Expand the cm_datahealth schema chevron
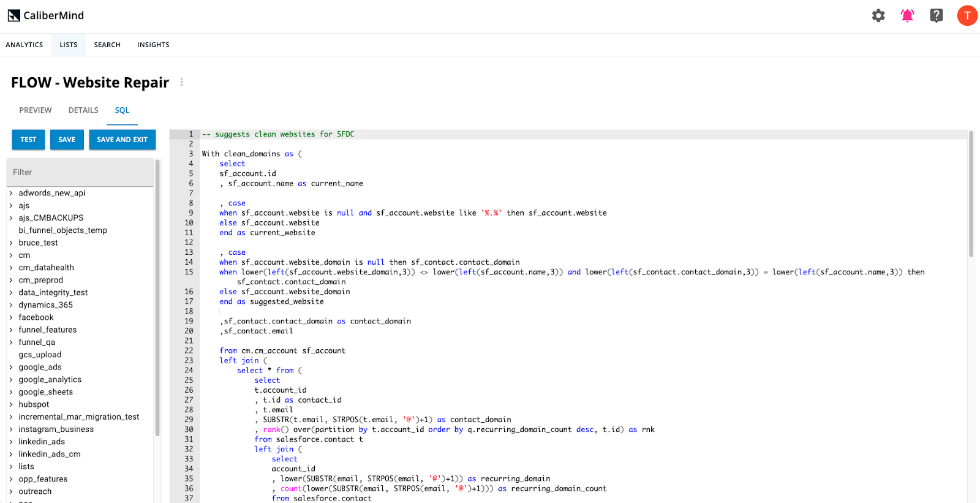The width and height of the screenshot is (980, 503). [x=11, y=268]
